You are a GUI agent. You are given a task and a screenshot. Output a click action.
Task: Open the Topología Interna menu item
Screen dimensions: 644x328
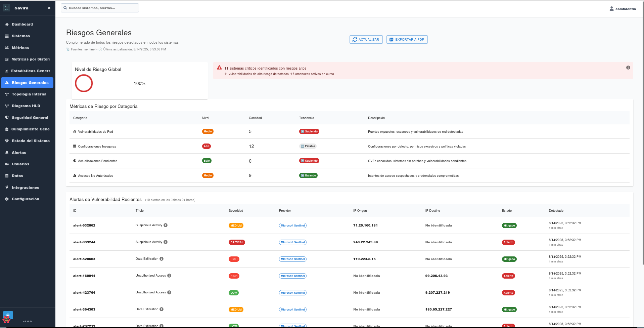(x=29, y=94)
